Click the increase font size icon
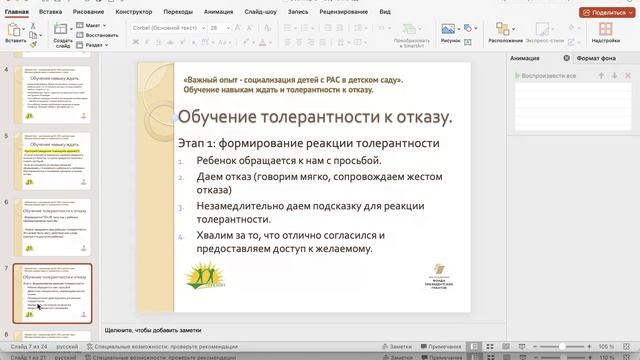This screenshot has height=360, width=640. point(238,28)
